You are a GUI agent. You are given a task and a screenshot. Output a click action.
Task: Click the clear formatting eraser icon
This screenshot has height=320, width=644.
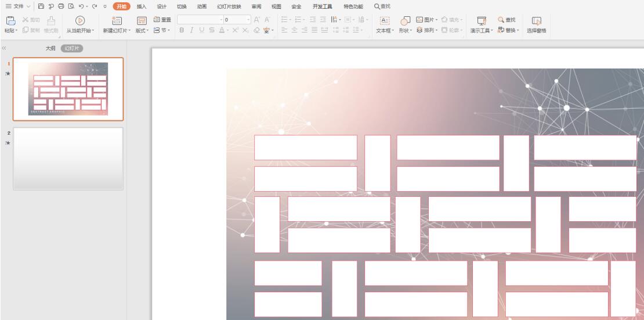256,30
